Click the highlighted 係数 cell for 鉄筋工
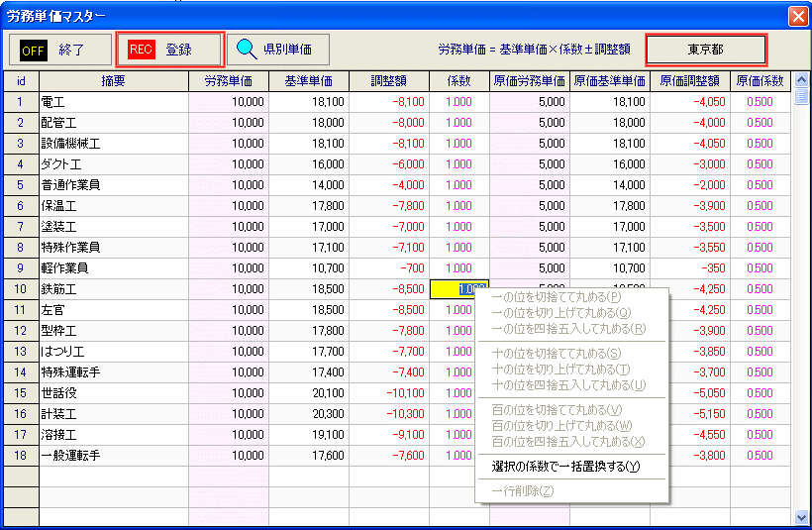This screenshot has height=530, width=812. [458, 288]
